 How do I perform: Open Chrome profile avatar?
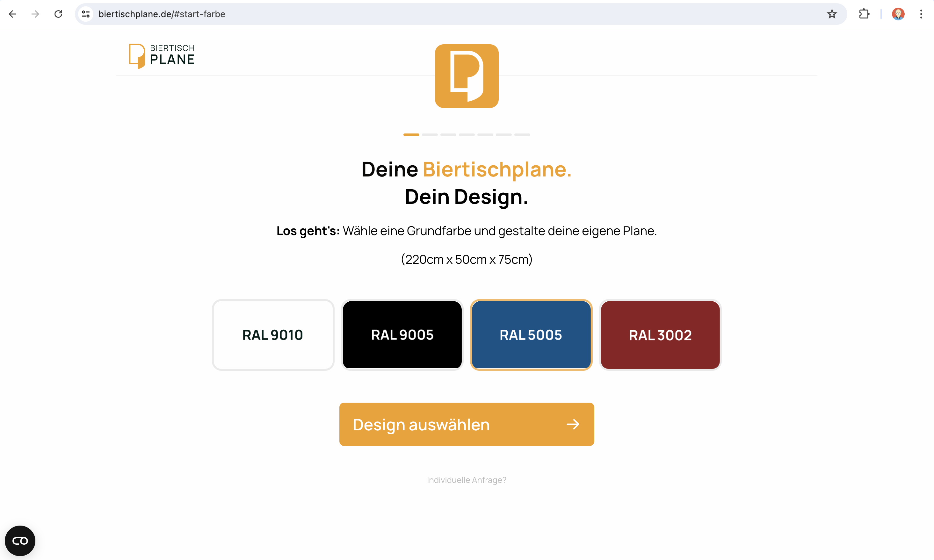(x=898, y=14)
